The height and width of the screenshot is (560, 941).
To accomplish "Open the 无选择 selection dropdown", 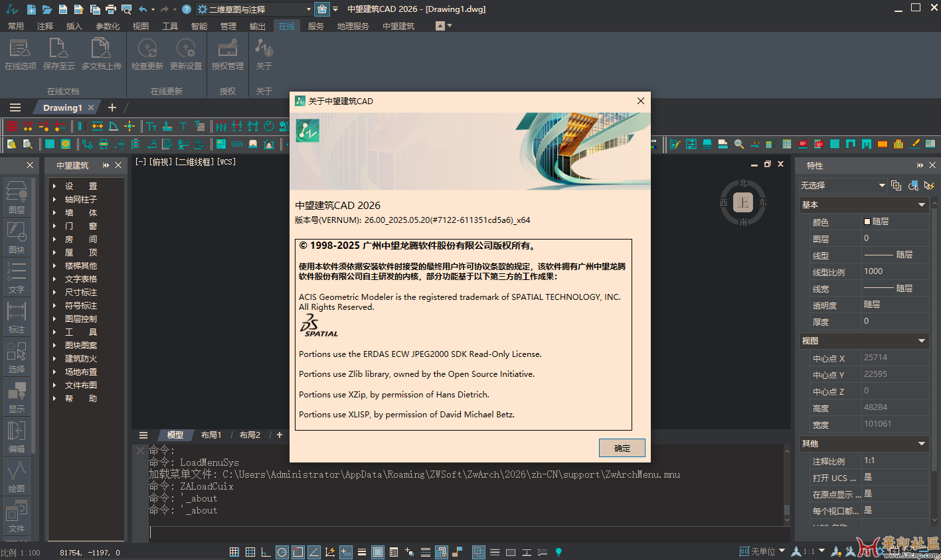I will (x=843, y=186).
